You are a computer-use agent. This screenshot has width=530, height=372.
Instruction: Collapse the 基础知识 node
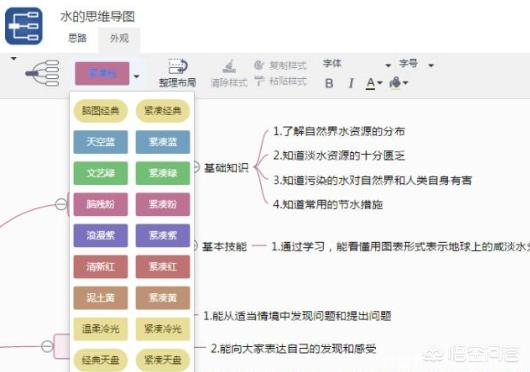tap(197, 167)
